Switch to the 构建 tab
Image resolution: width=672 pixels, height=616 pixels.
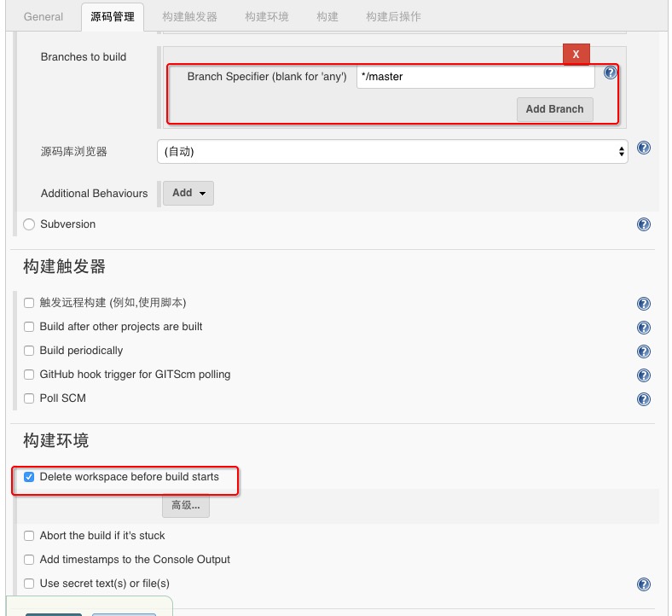pyautogui.click(x=327, y=17)
